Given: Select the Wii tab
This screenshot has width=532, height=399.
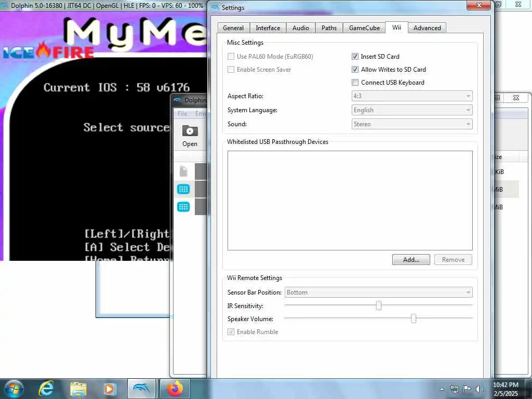Looking at the screenshot, I should pos(396,27).
